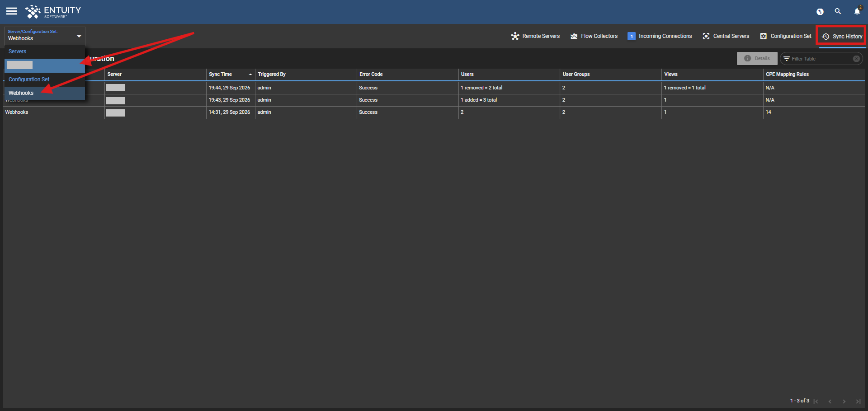
Task: Expand the Server/Configuration Set dropdown
Action: 44,36
